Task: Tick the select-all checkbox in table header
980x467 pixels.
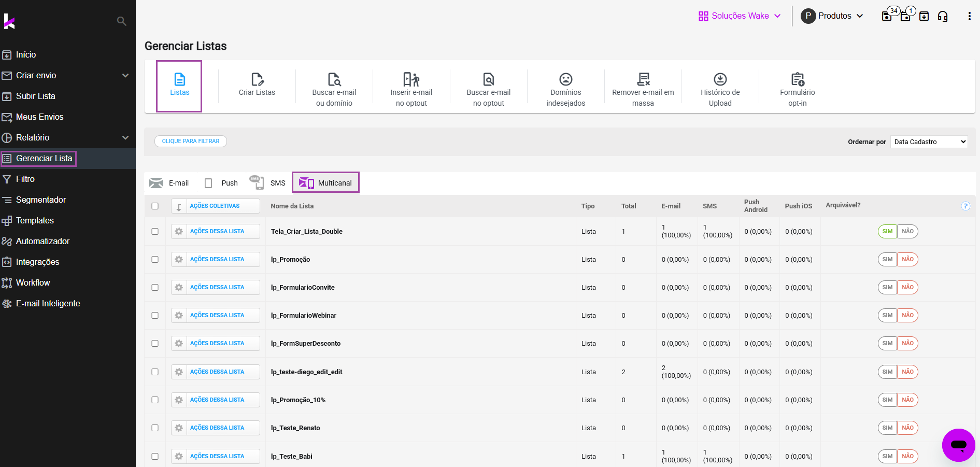Action: coord(155,206)
